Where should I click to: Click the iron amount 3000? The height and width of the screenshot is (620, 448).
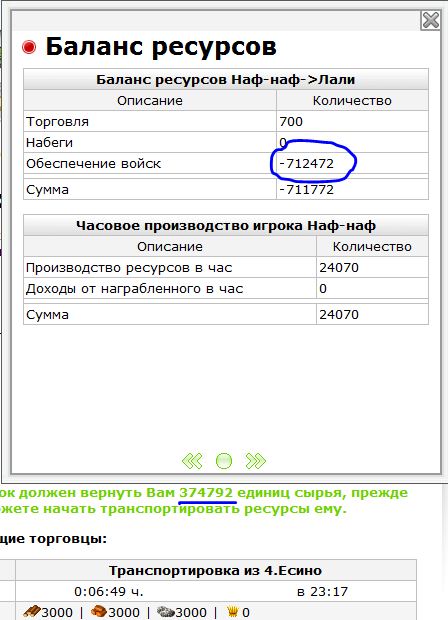point(191,612)
